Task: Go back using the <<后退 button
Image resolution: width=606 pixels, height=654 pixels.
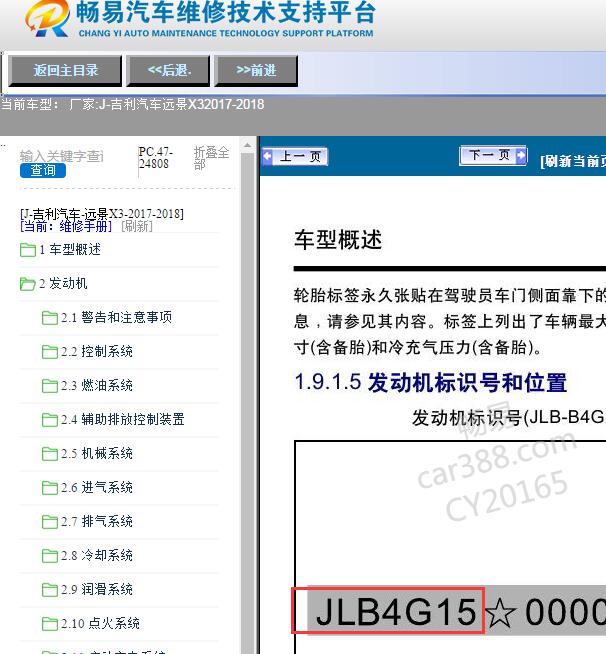Action: coord(169,71)
